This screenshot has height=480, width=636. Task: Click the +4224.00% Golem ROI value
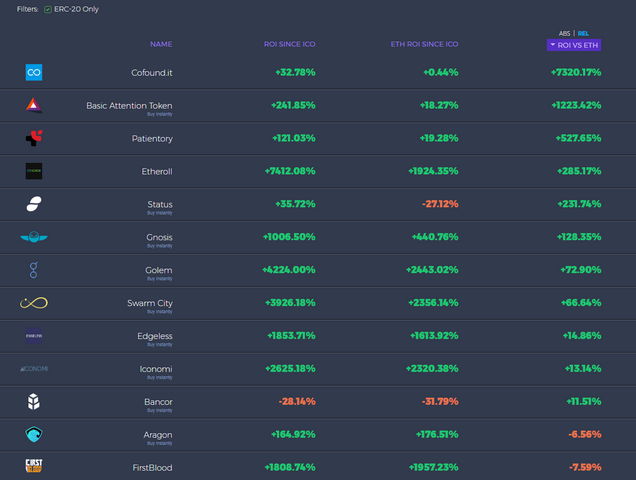289,269
